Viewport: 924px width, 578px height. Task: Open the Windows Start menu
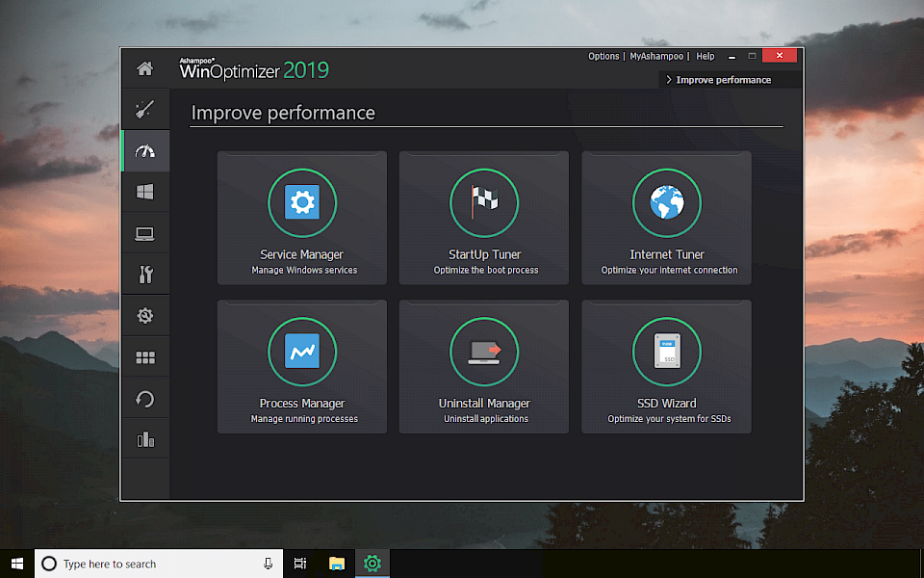pos(17,564)
